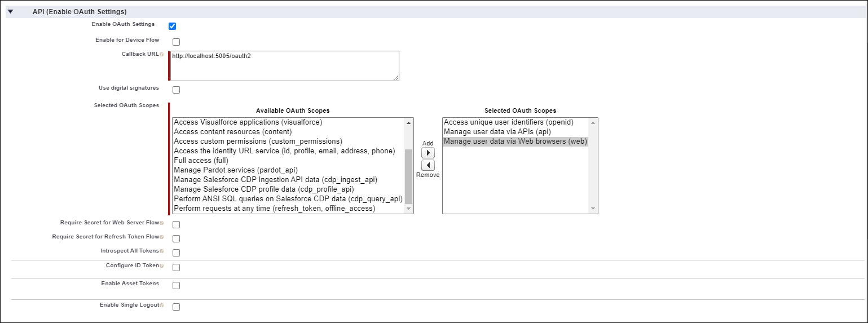Enable the Device Flow checkbox
This screenshot has width=868, height=323.
point(176,42)
